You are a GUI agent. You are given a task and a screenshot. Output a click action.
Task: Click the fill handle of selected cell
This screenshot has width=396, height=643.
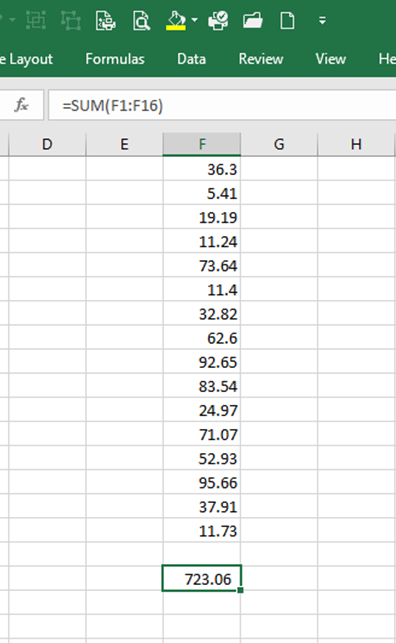point(240,590)
